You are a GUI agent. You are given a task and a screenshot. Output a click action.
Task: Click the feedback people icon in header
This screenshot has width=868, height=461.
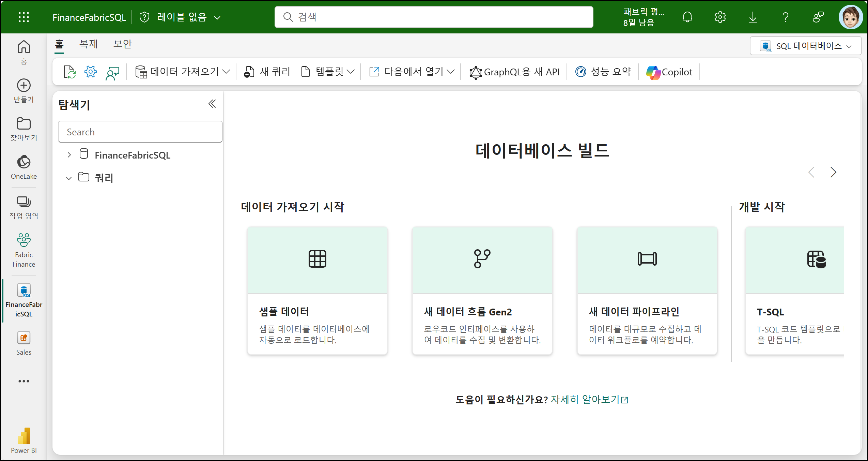tap(818, 17)
